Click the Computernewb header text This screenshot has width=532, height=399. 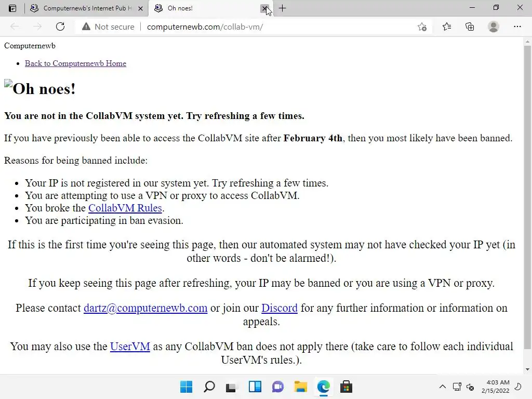point(30,46)
